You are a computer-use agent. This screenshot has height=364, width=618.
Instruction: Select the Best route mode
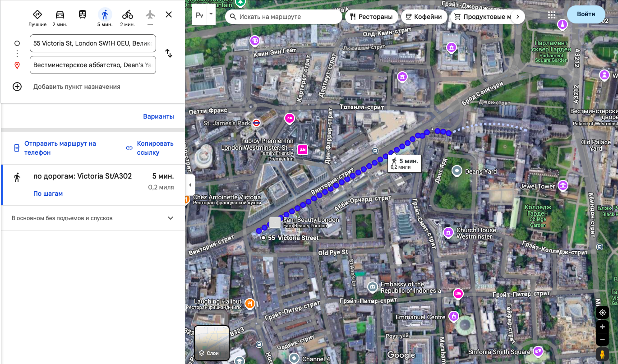coord(37,14)
